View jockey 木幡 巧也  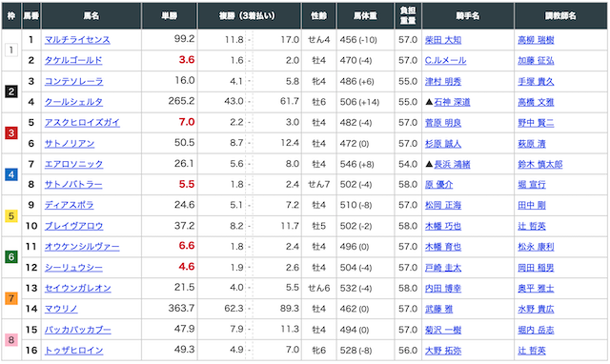click(x=443, y=226)
